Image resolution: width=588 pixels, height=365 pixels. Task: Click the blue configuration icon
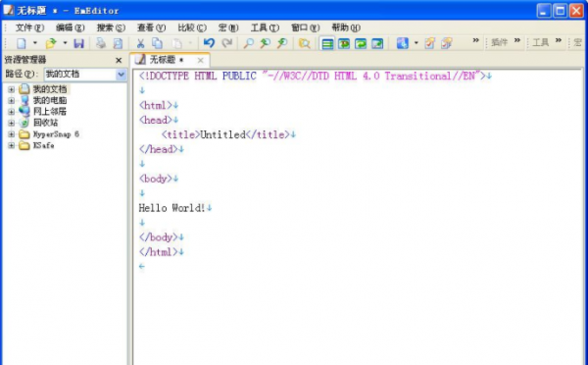(403, 43)
